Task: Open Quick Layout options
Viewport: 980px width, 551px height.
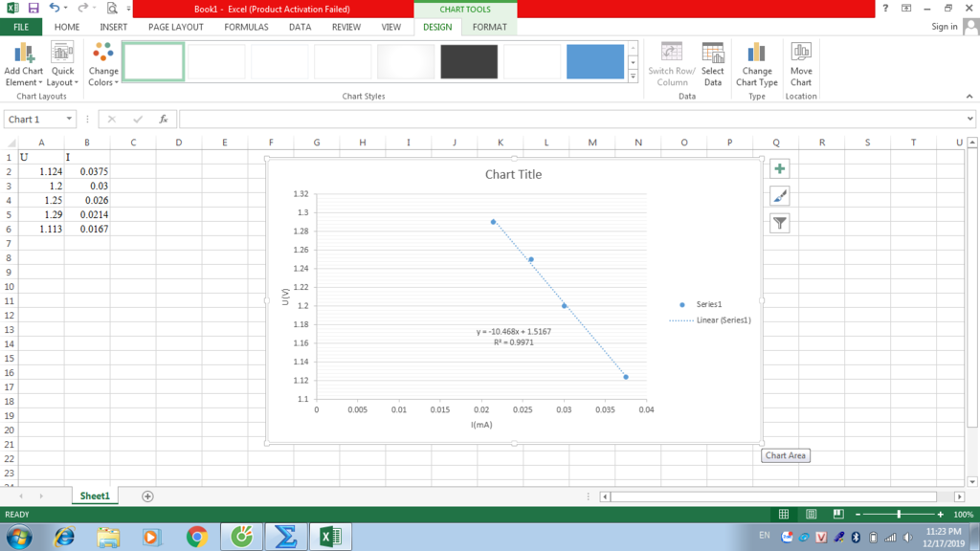Action: [x=62, y=64]
